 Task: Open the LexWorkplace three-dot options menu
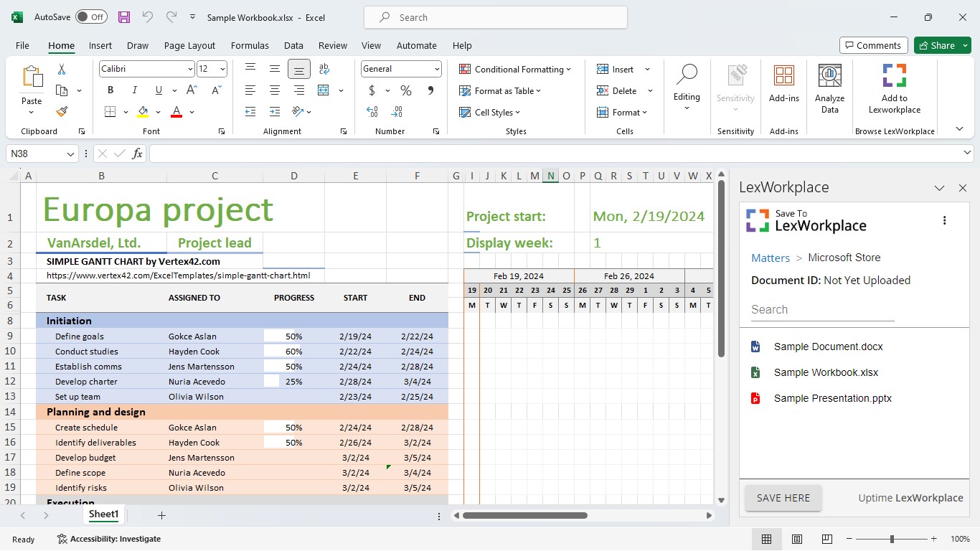point(945,220)
